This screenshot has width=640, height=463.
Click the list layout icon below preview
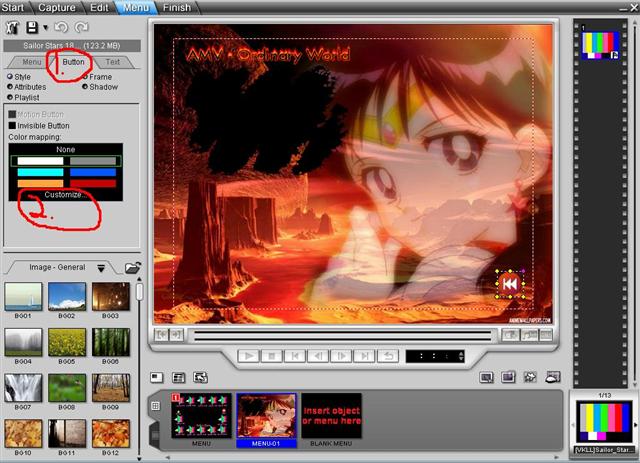pyautogui.click(x=178, y=378)
